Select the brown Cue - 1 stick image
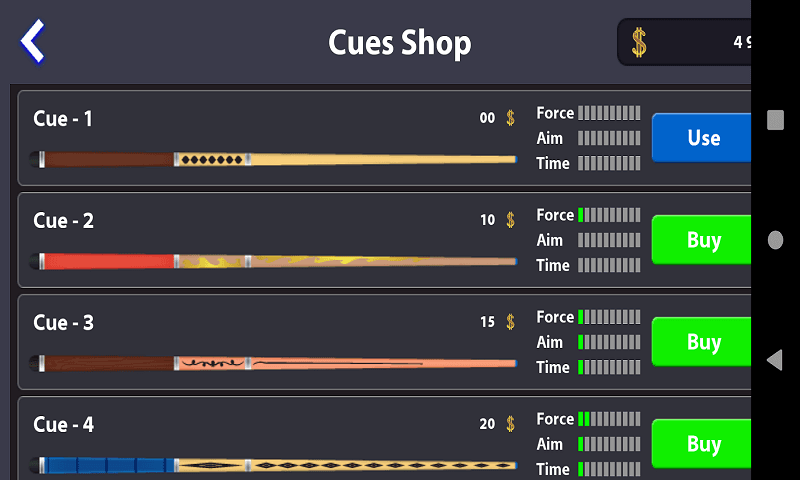 [x=273, y=160]
